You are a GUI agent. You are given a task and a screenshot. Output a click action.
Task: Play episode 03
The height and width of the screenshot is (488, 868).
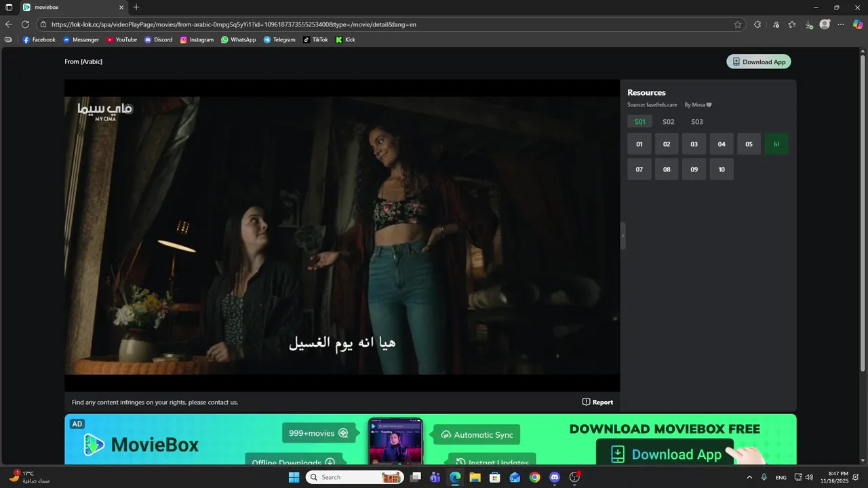click(x=694, y=144)
